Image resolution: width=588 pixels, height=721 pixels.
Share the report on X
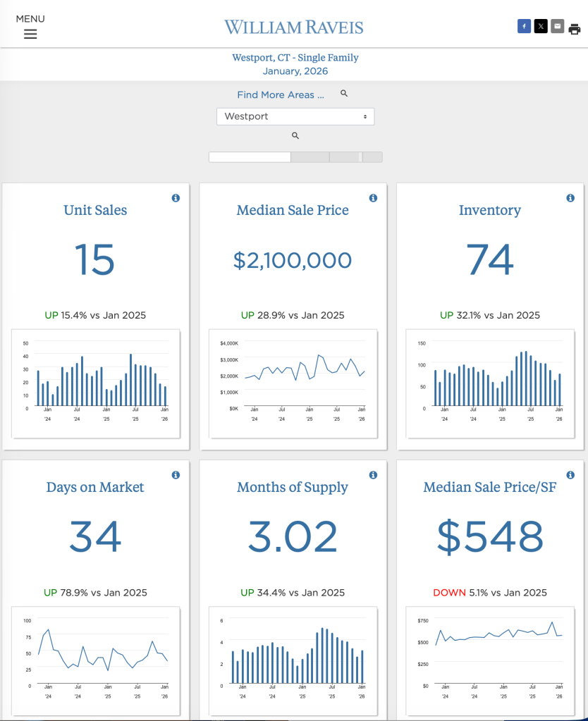[541, 27]
